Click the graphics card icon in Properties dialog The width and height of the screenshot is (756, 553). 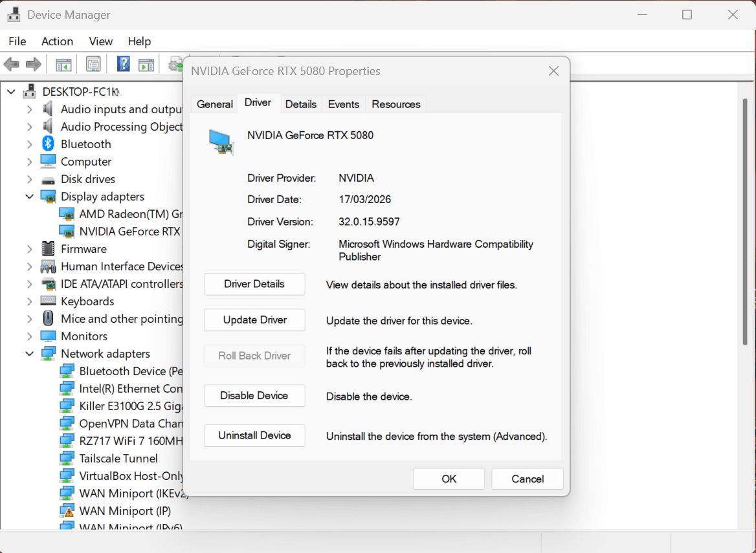221,142
